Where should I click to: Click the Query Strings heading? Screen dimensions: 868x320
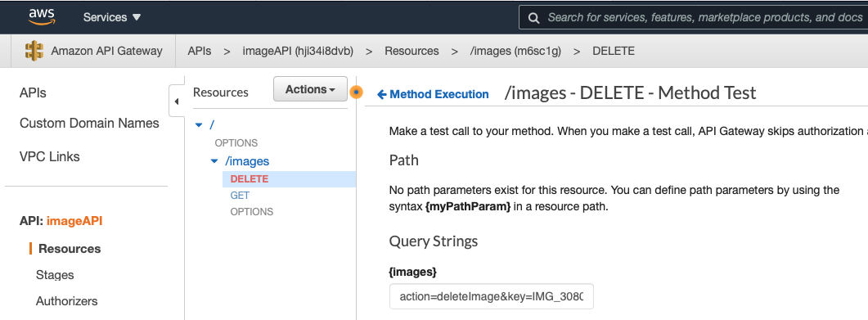pyautogui.click(x=434, y=241)
